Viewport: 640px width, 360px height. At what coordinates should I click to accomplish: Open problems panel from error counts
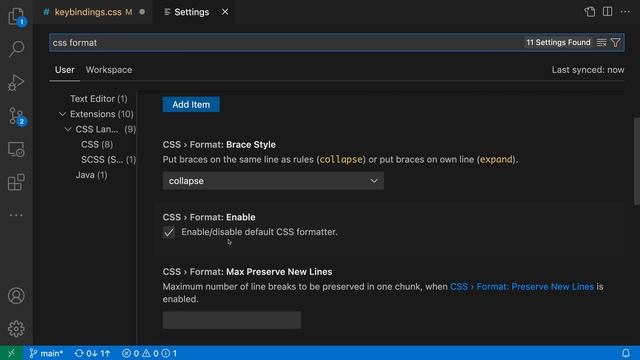[x=149, y=353]
